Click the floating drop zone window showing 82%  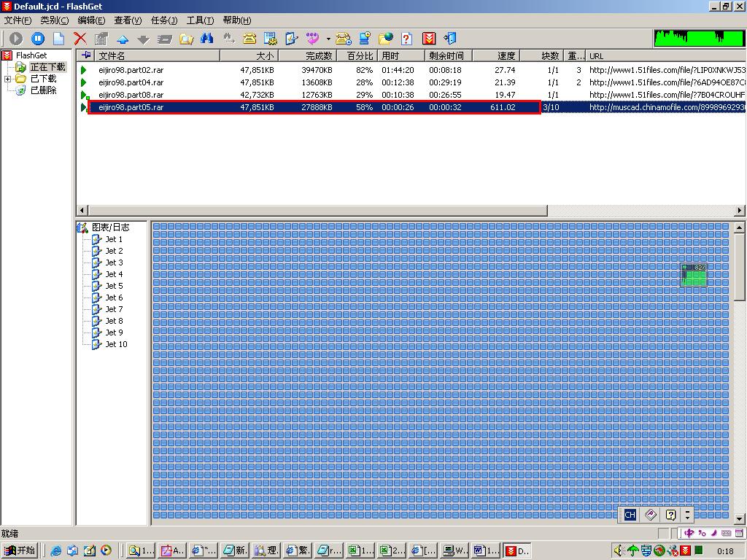pos(694,275)
